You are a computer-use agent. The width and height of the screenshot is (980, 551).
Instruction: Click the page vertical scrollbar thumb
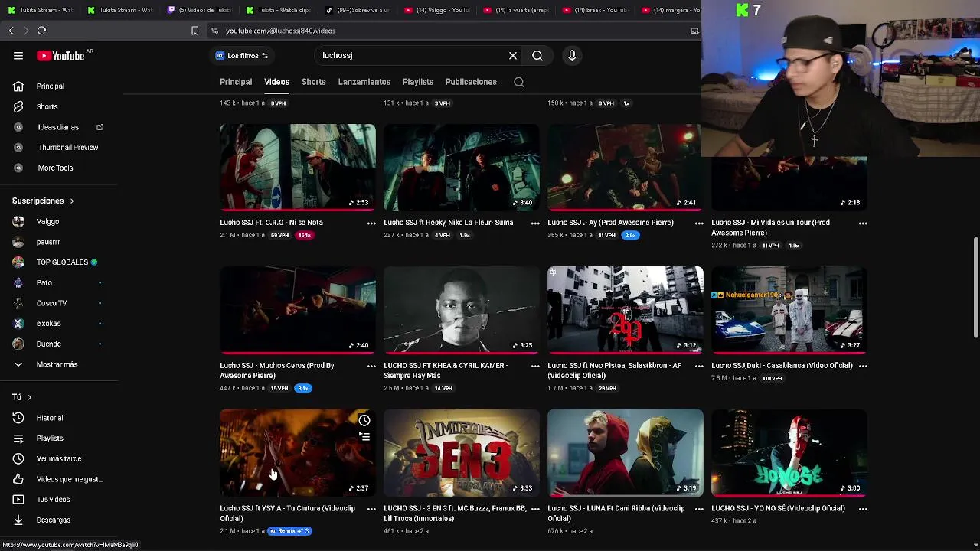pos(975,287)
